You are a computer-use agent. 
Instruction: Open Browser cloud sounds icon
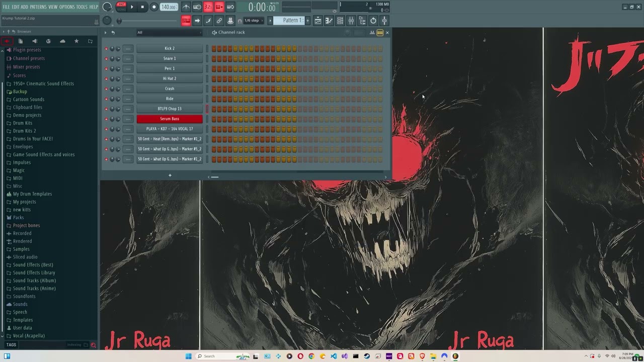pyautogui.click(x=62, y=41)
